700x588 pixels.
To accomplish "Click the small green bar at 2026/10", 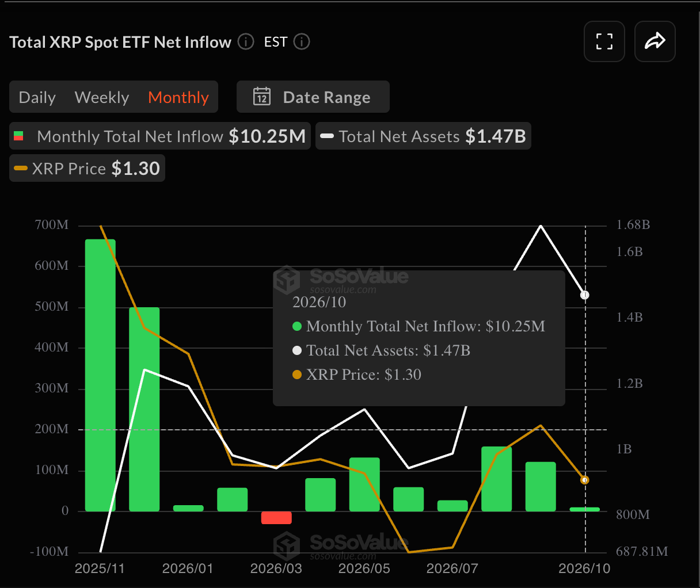I will [585, 509].
